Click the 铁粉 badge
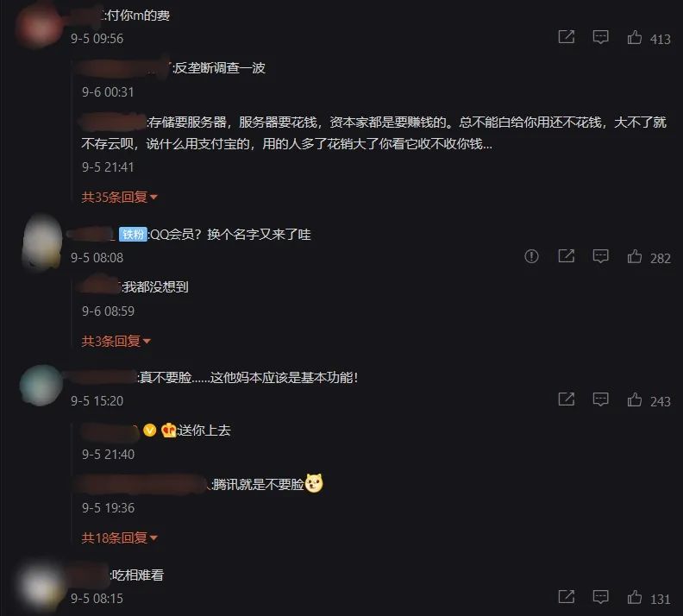 click(133, 235)
